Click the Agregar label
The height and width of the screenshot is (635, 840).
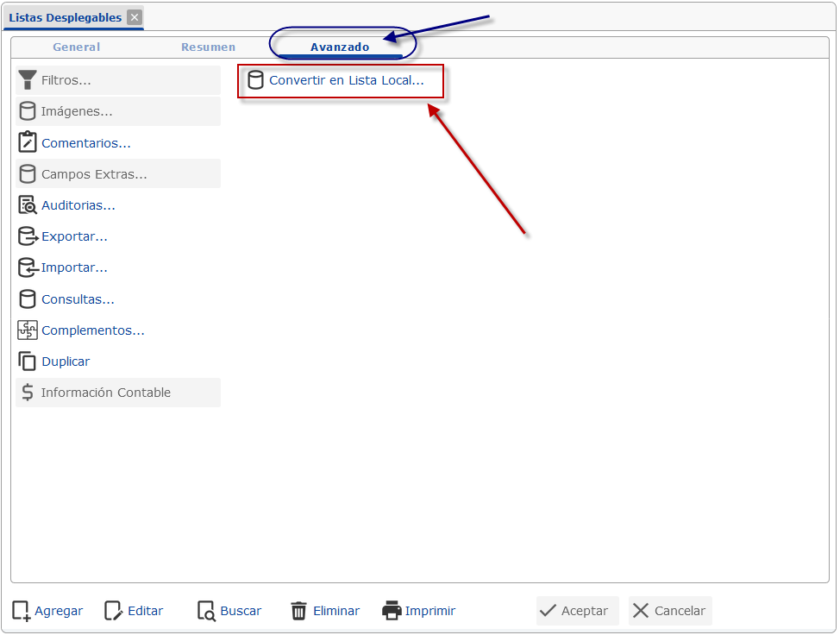[x=59, y=611]
